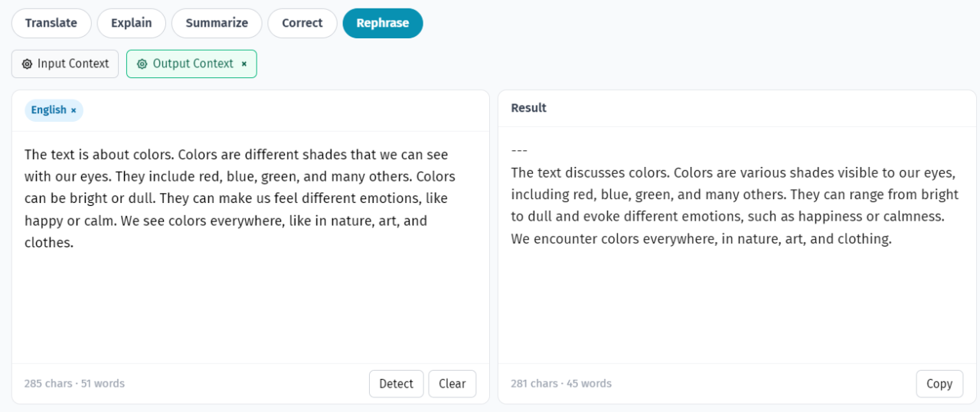Open the Input Context option

73,64
